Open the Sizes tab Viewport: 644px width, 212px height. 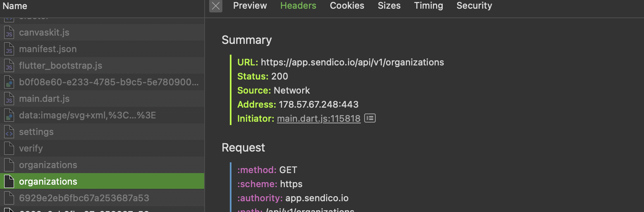click(389, 6)
